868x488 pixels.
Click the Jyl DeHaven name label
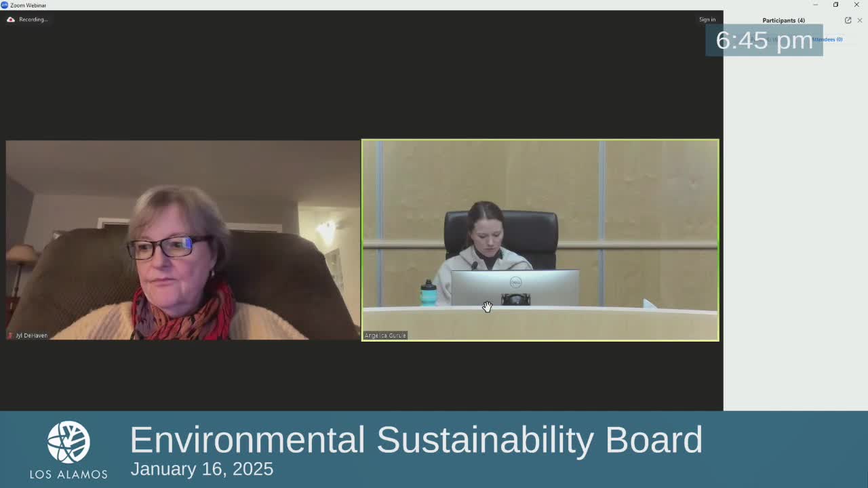coord(31,335)
